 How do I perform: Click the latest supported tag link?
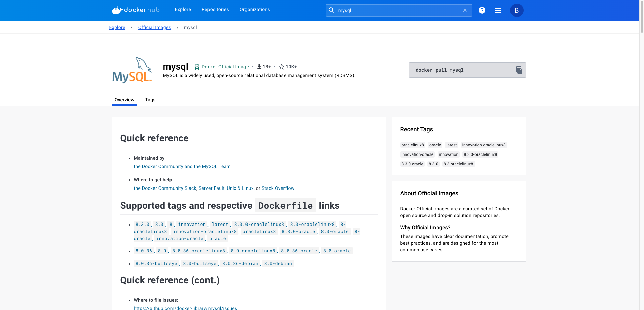220,224
